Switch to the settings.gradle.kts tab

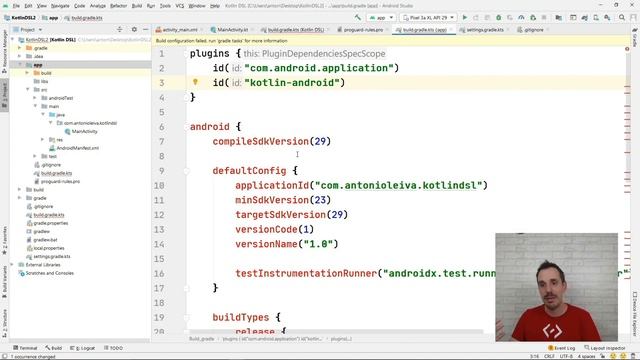click(484, 30)
